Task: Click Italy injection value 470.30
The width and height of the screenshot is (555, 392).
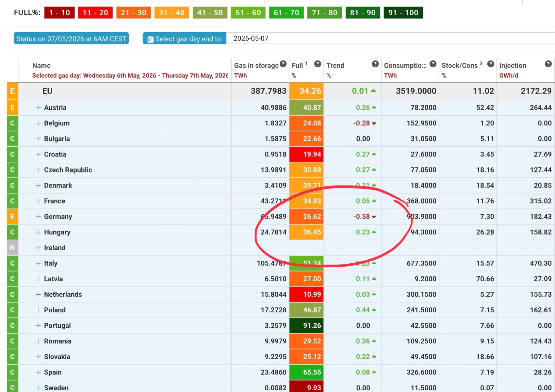Action: pyautogui.click(x=541, y=263)
